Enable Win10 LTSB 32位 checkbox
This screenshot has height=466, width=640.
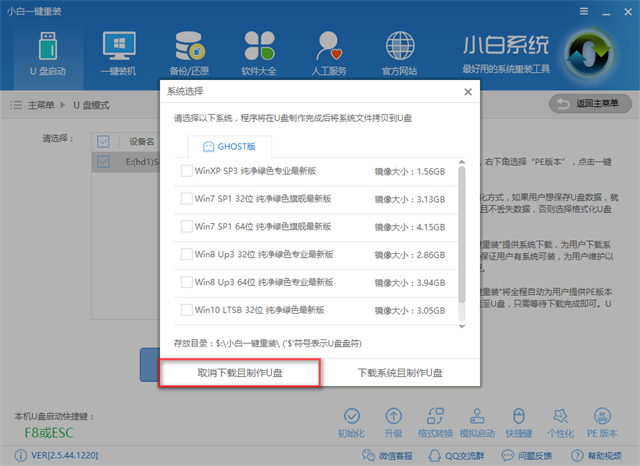point(187,311)
